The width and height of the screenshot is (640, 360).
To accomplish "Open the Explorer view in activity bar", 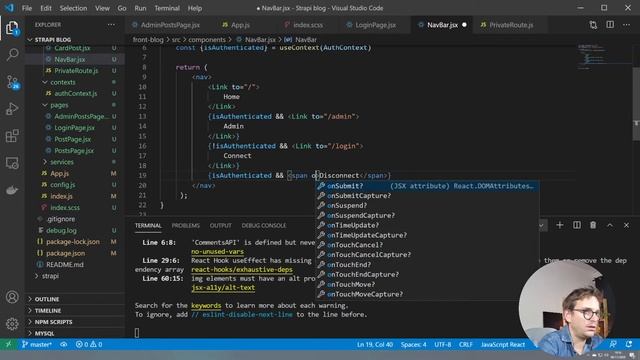I will [x=12, y=28].
